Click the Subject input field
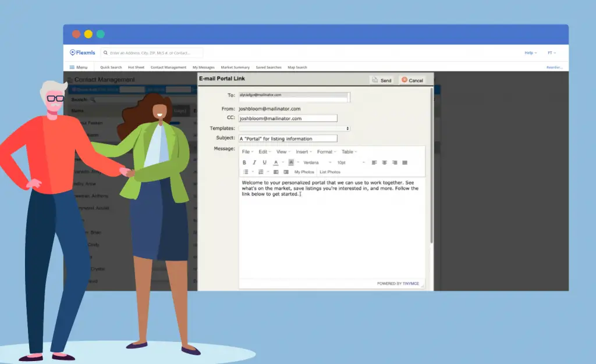 288,138
